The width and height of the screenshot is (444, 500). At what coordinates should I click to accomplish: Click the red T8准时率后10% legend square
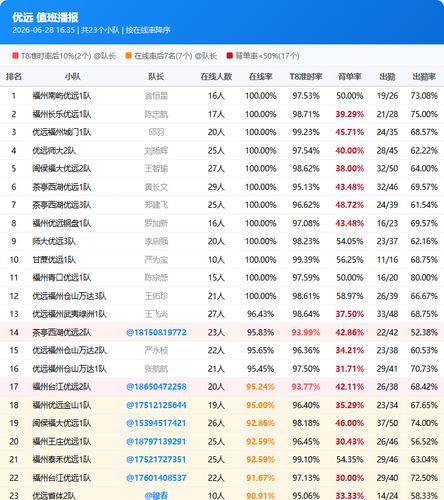[15, 56]
